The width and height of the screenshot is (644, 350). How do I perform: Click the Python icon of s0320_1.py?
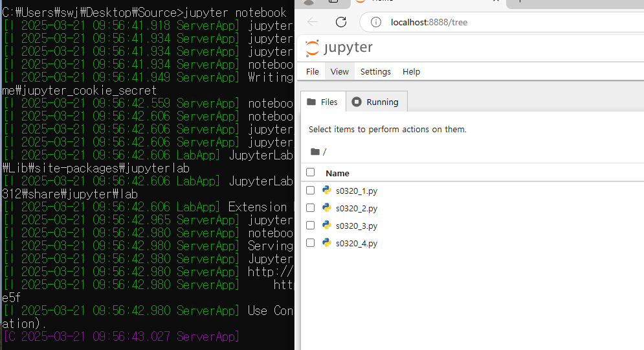coord(327,190)
